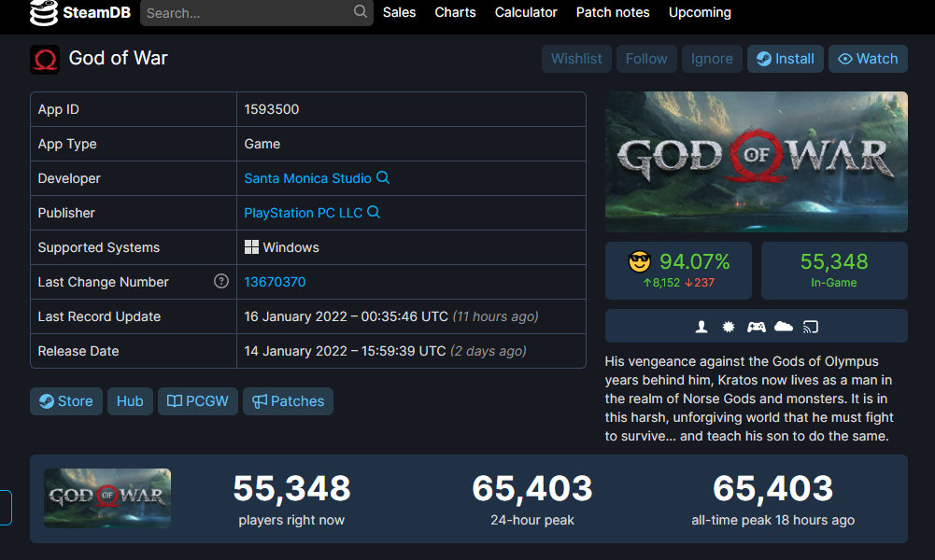Open the Upcoming menu item
Screen dimensions: 935x560
click(700, 12)
